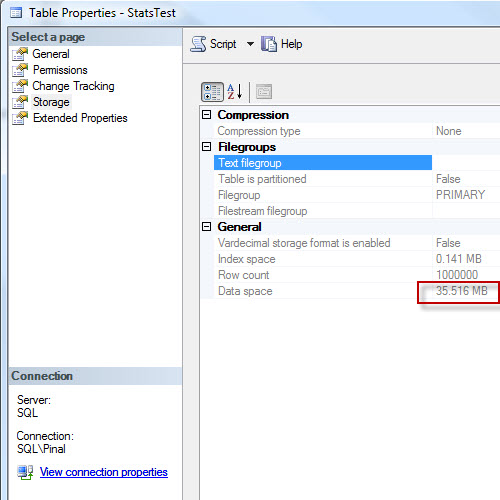Click False value for Vardecimal storage format
Viewport: 500px width, 500px height.
(x=448, y=243)
